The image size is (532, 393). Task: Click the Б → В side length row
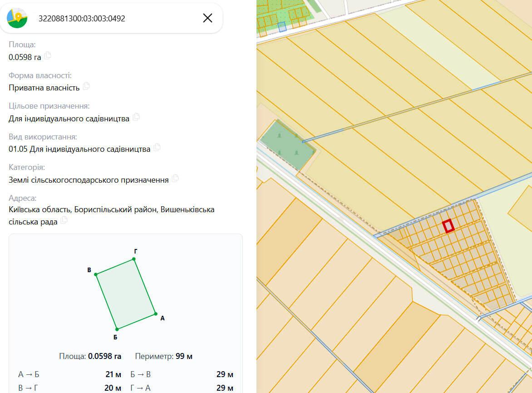pyautogui.click(x=182, y=374)
